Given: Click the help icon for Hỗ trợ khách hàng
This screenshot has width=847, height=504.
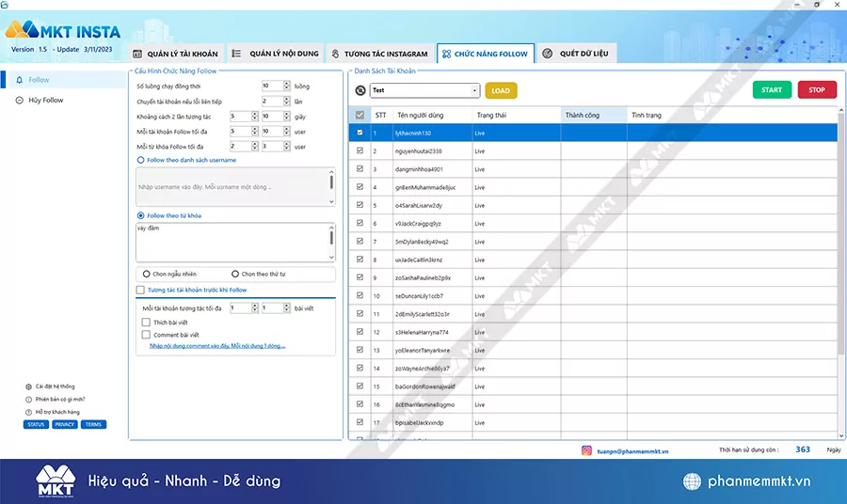Looking at the screenshot, I should pyautogui.click(x=28, y=412).
